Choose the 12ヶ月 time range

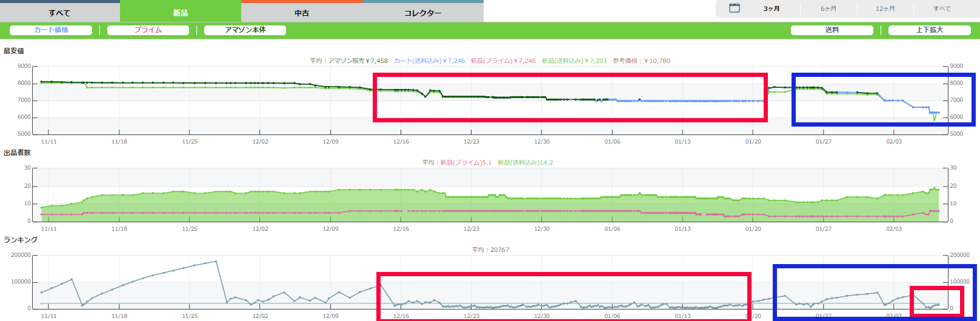[885, 8]
